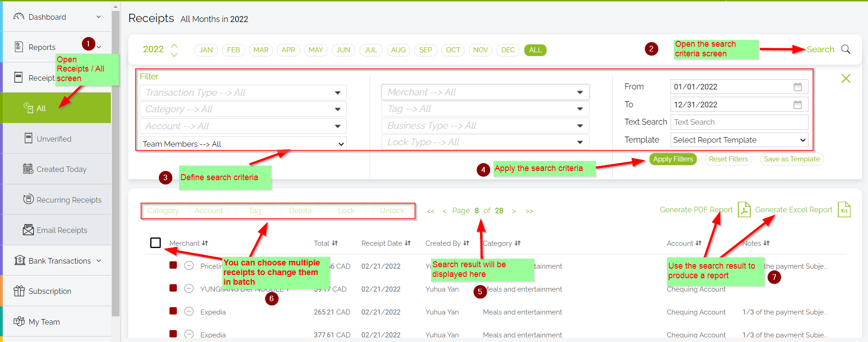The width and height of the screenshot is (868, 342).
Task: Click the magnifier Search icon
Action: click(846, 50)
